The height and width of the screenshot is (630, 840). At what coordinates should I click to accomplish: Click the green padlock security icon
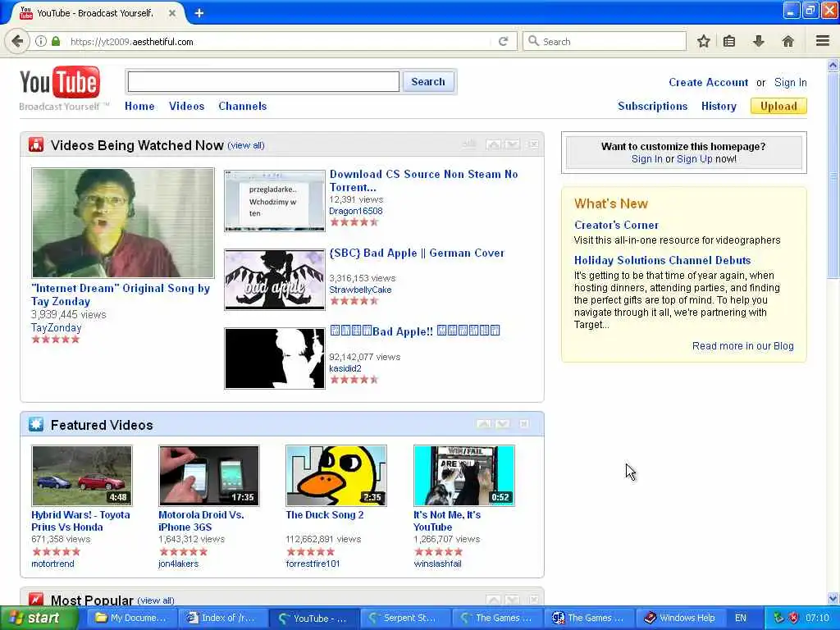[56, 41]
